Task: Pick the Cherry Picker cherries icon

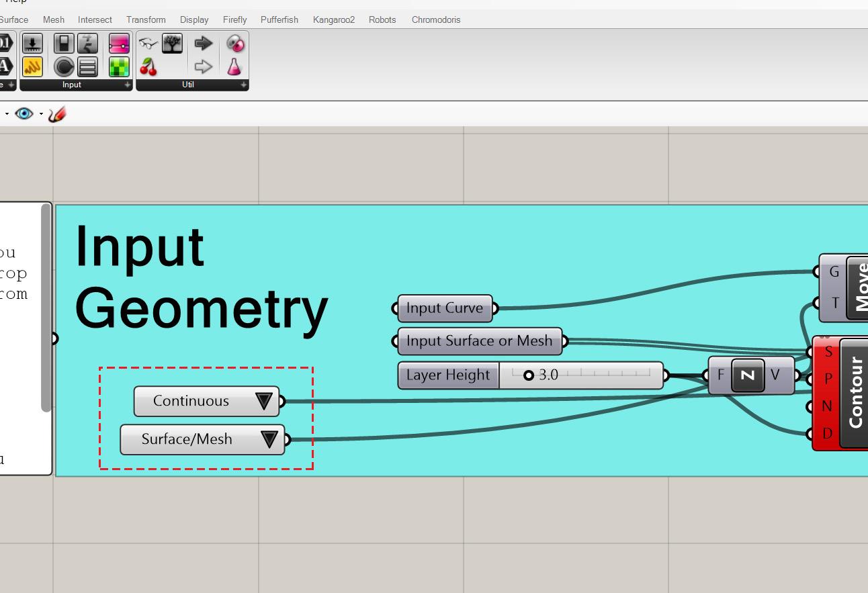Action: click(148, 66)
